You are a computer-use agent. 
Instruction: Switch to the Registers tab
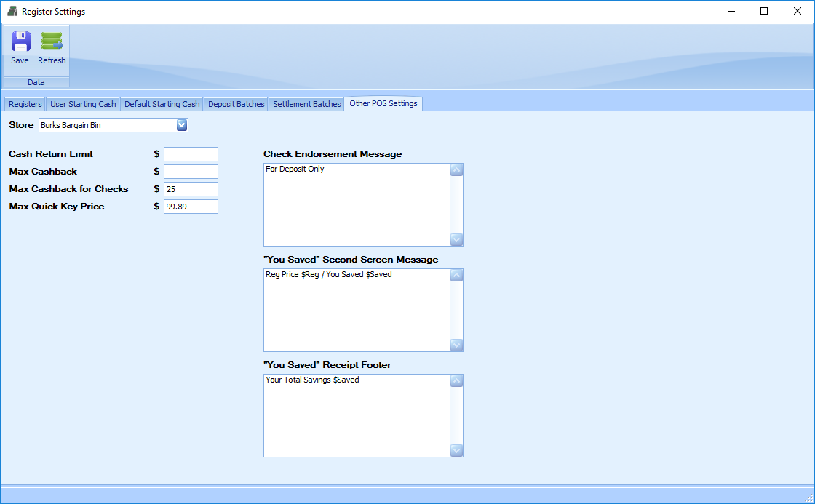click(x=25, y=104)
